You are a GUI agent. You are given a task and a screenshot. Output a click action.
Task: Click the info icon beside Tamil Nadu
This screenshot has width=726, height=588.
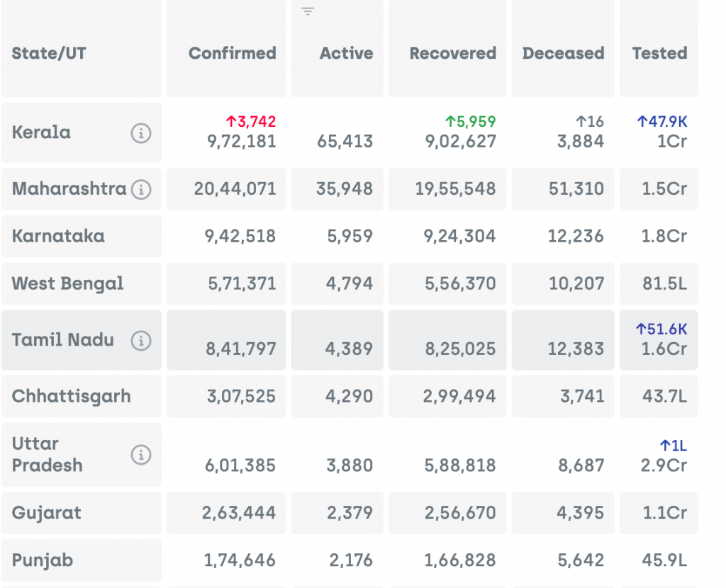(x=140, y=341)
